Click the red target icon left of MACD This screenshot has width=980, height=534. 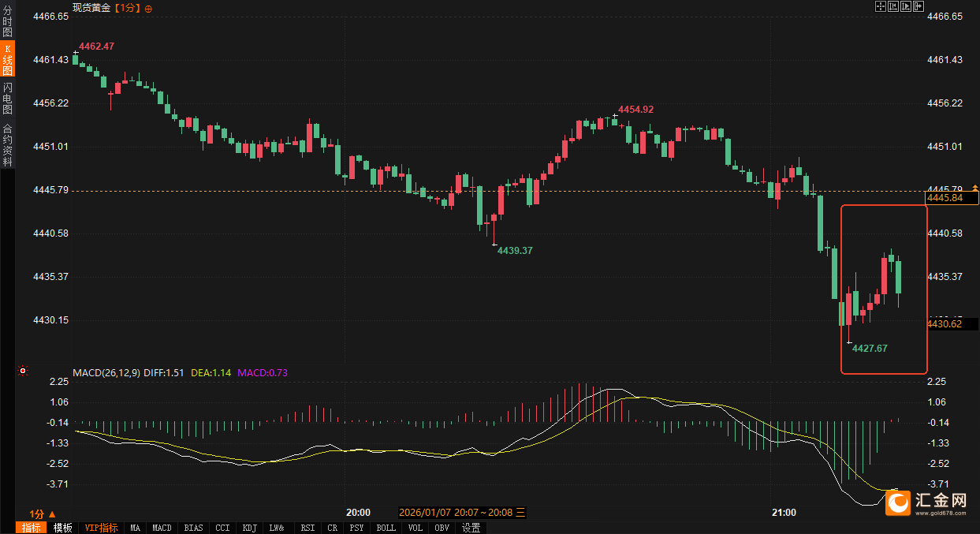pyautogui.click(x=23, y=371)
